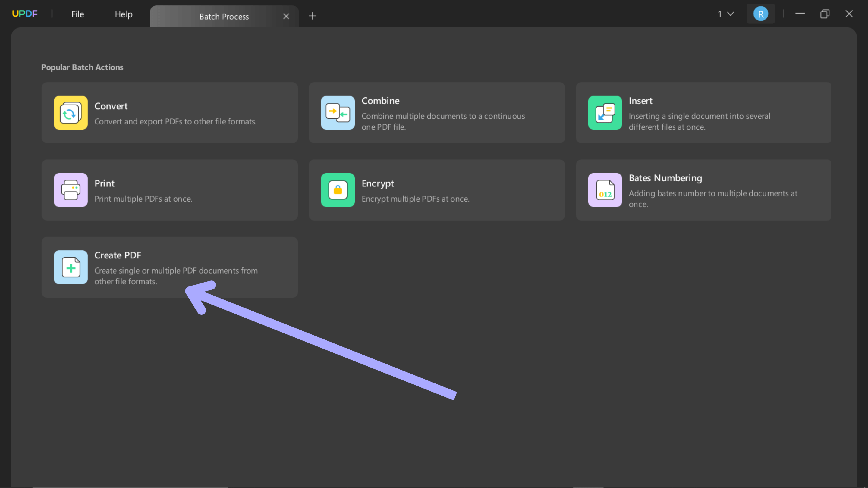The width and height of the screenshot is (868, 488).
Task: Click the green Encrypt lock icon
Action: point(338,190)
